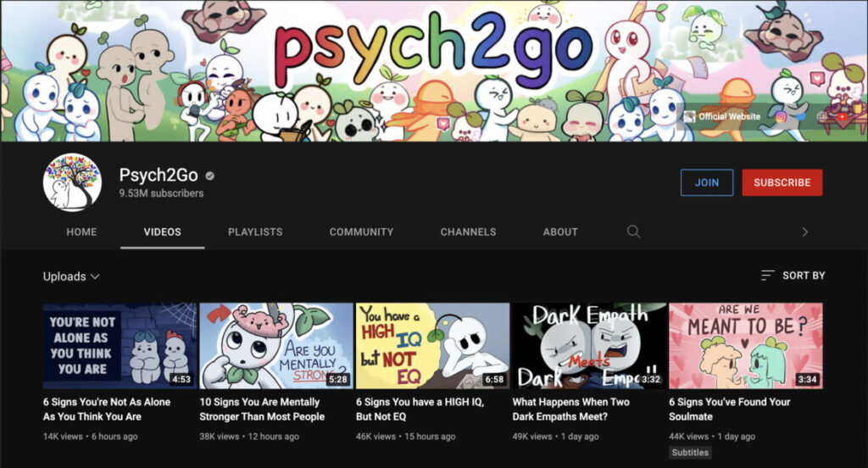This screenshot has width=868, height=468.
Task: Open the 'Are You Mentally Strong' thumbnail
Action: [x=275, y=346]
